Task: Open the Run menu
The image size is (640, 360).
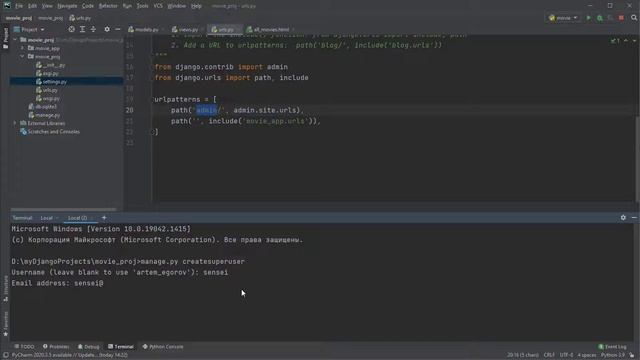Action: pyautogui.click(x=127, y=6)
